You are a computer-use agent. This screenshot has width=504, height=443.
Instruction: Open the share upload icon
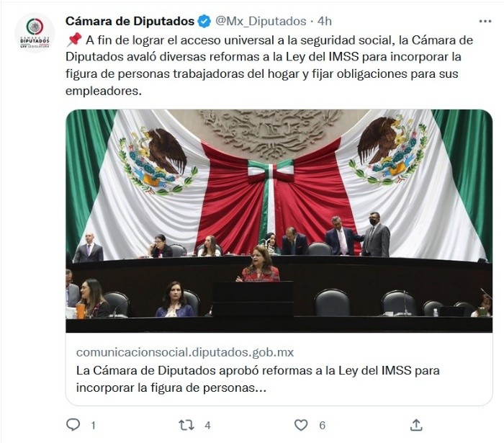(x=416, y=425)
